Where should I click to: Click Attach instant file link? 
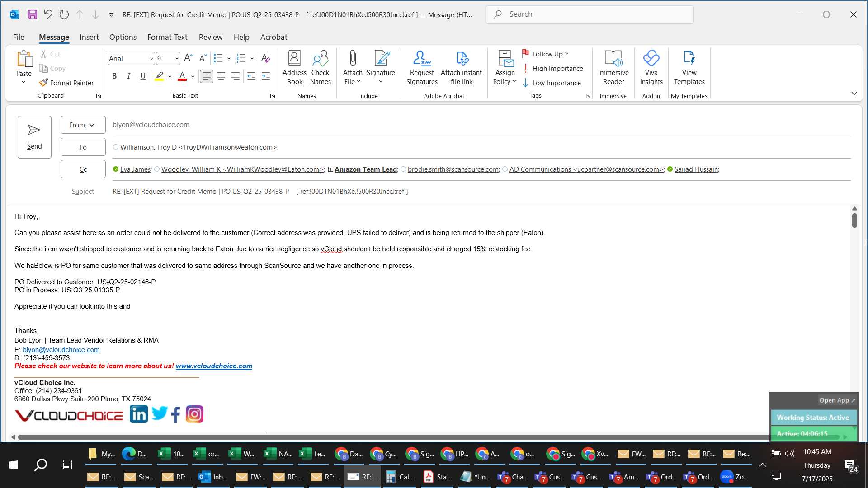coord(461,68)
